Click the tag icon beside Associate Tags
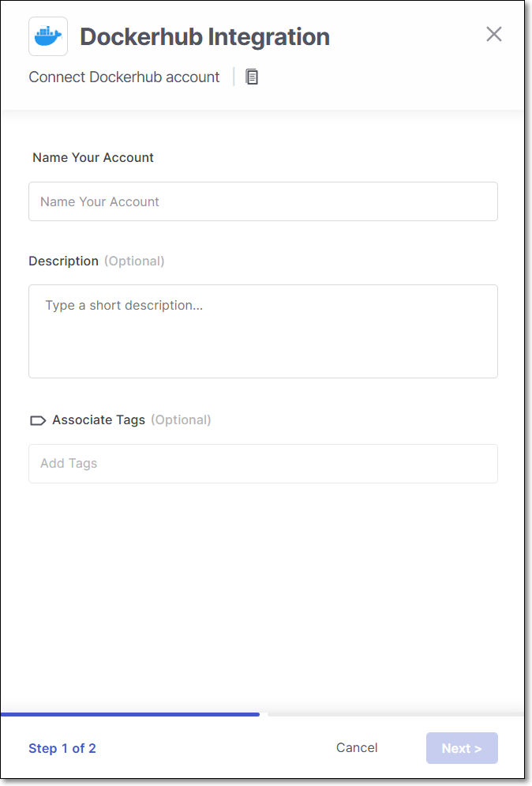The height and width of the screenshot is (786, 532). (x=38, y=420)
